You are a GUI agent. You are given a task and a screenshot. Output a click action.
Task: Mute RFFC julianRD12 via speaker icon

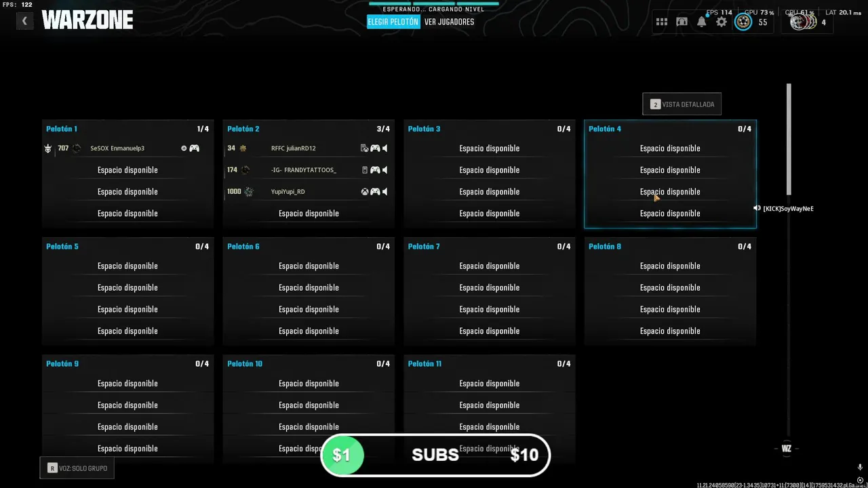(385, 148)
